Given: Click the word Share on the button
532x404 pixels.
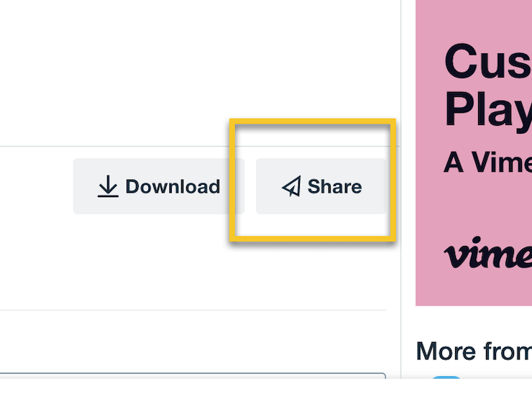Looking at the screenshot, I should [x=334, y=187].
